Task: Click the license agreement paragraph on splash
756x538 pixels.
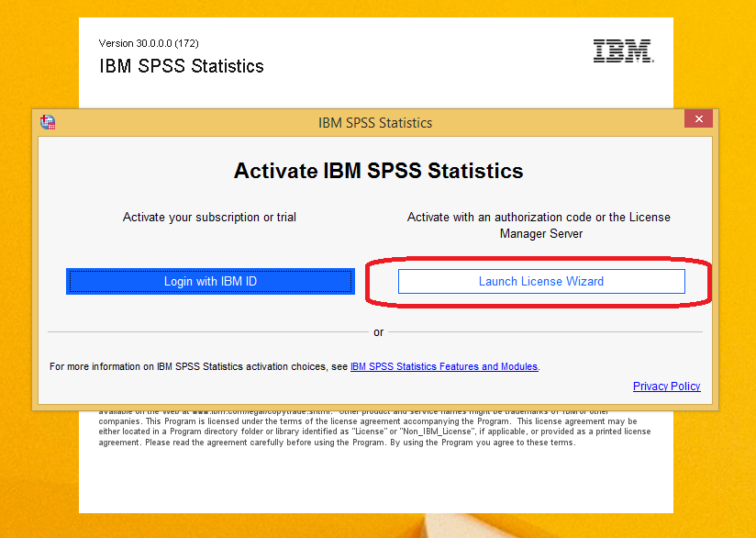Action: 374,427
